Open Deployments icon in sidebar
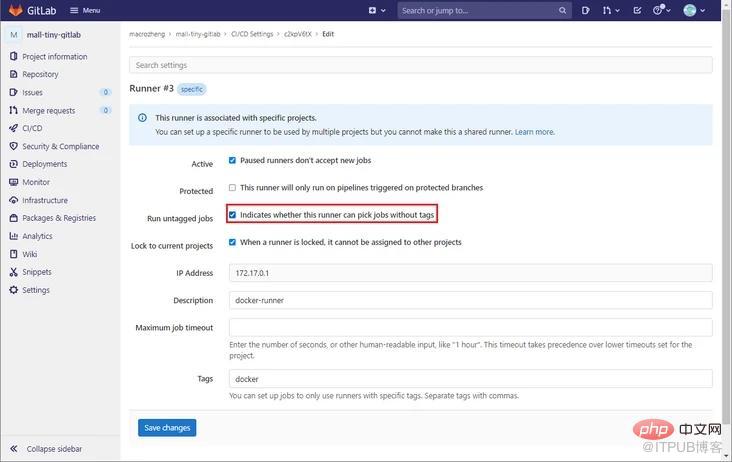The image size is (732, 462). [14, 164]
